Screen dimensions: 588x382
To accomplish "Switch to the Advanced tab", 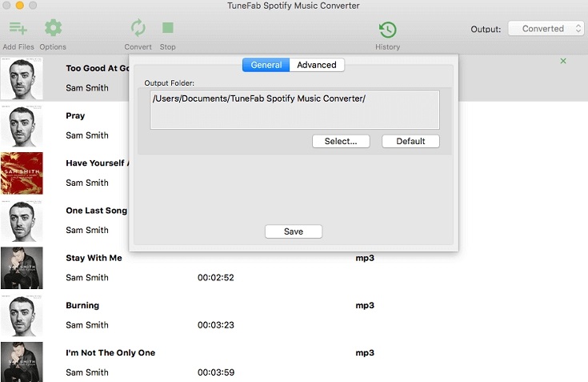I will point(317,65).
